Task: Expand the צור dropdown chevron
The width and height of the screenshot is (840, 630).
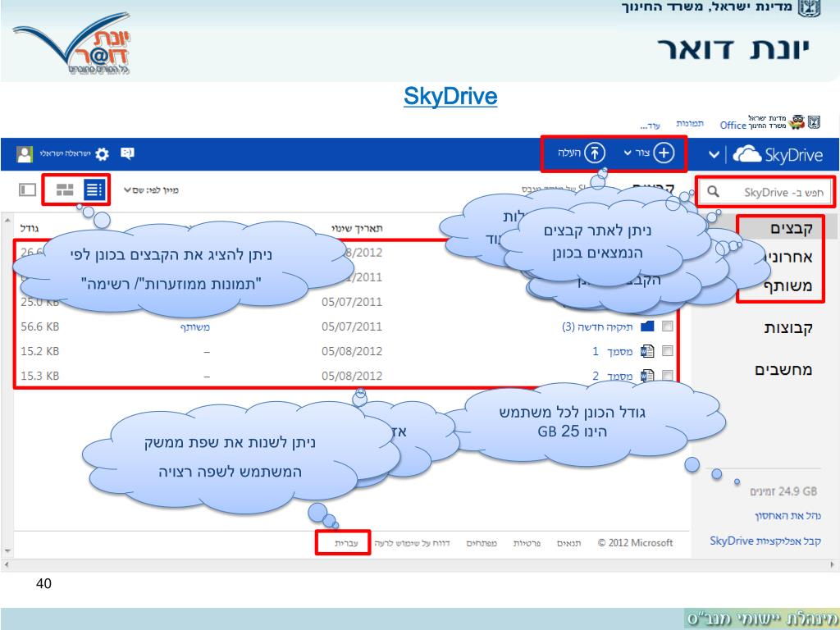Action: click(x=628, y=153)
